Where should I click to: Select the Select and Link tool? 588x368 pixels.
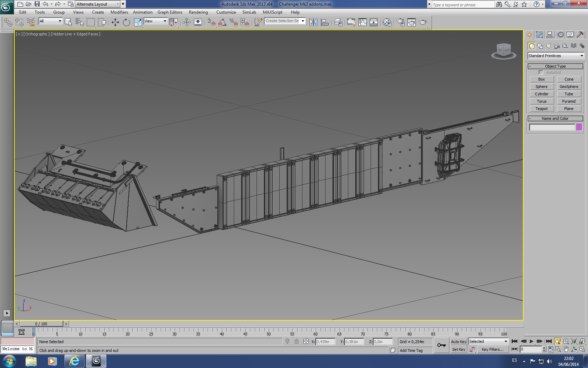click(8, 22)
